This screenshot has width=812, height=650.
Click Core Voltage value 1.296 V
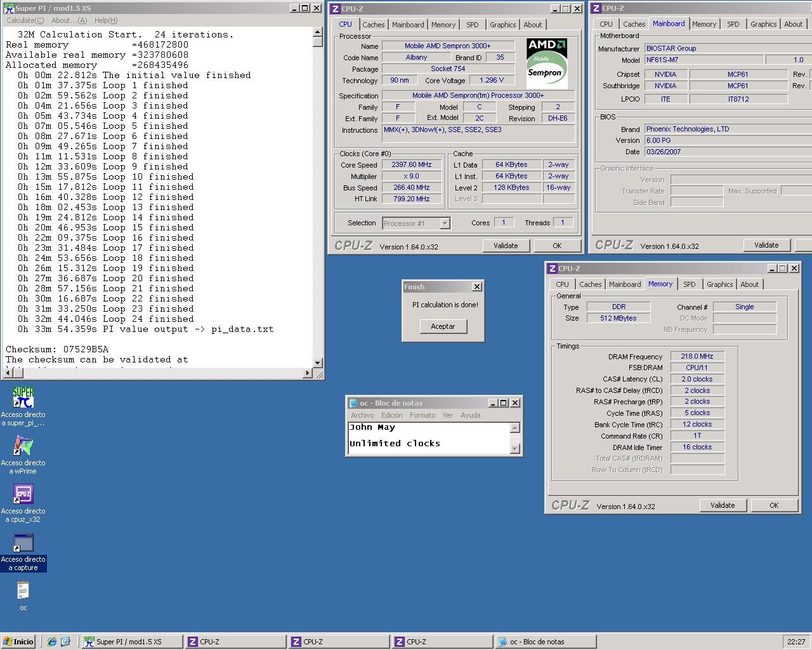(x=491, y=80)
